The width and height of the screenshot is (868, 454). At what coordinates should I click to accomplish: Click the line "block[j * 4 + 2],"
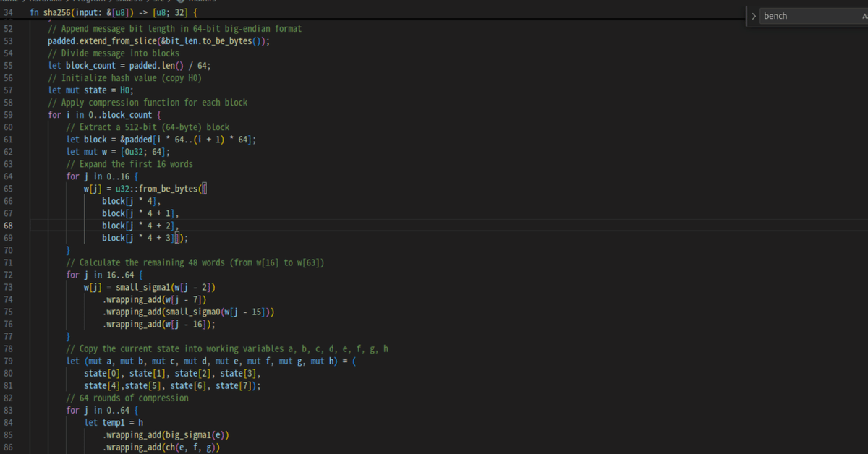[141, 226]
